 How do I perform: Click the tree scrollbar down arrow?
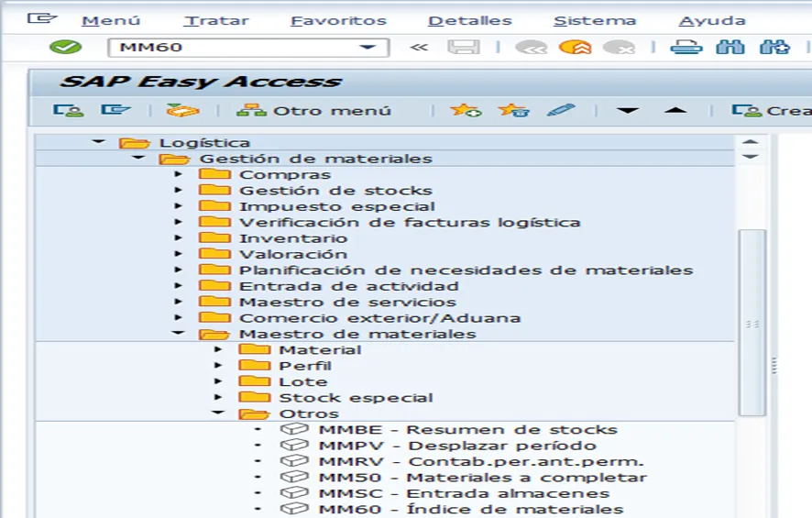tap(750, 156)
